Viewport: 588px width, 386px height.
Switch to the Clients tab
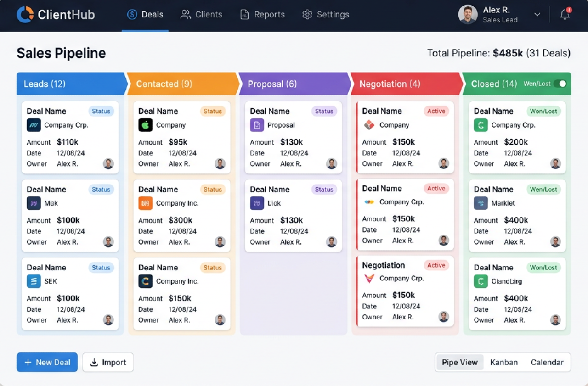[201, 15]
